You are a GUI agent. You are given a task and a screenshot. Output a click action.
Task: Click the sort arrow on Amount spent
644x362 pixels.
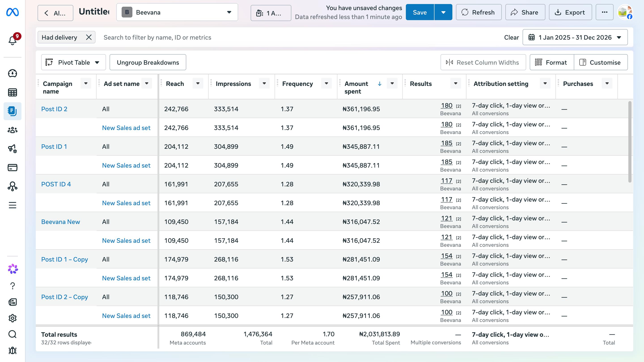(379, 84)
